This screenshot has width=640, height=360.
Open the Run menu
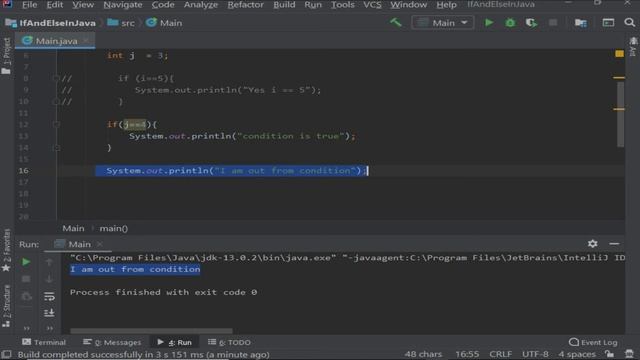pyautogui.click(x=313, y=5)
